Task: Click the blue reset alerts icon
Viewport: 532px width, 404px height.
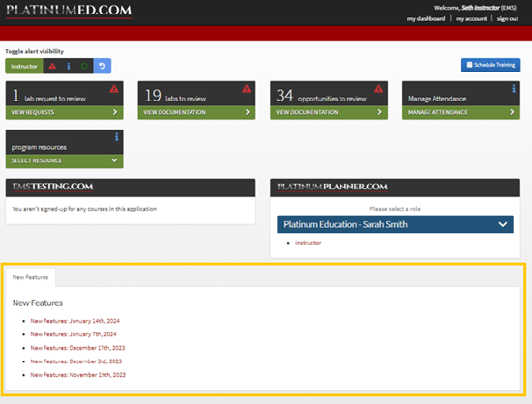Action: click(x=103, y=66)
